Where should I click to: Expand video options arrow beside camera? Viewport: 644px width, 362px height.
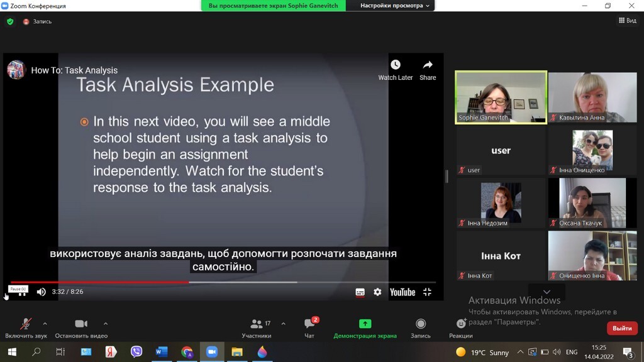click(106, 324)
